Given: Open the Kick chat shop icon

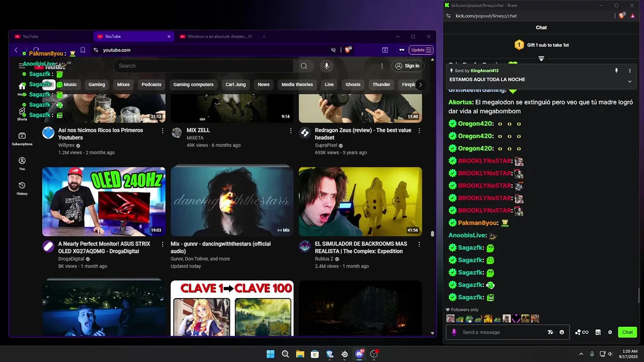Looking at the screenshot, I should [x=598, y=332].
